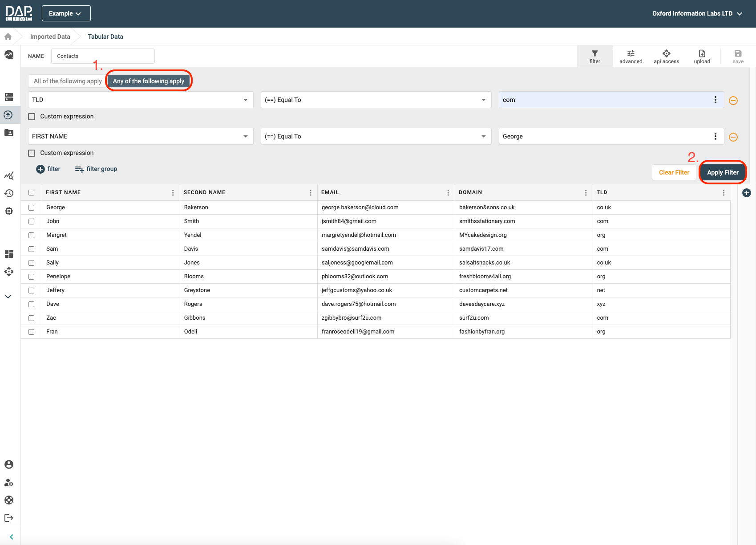Image resolution: width=756 pixels, height=545 pixels.
Task: Click the Clear Filter button
Action: [674, 172]
